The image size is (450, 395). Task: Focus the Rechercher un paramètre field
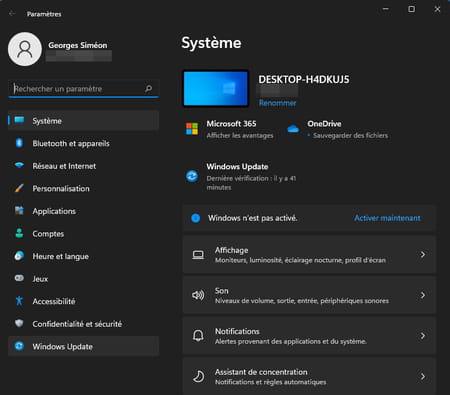pos(83,89)
